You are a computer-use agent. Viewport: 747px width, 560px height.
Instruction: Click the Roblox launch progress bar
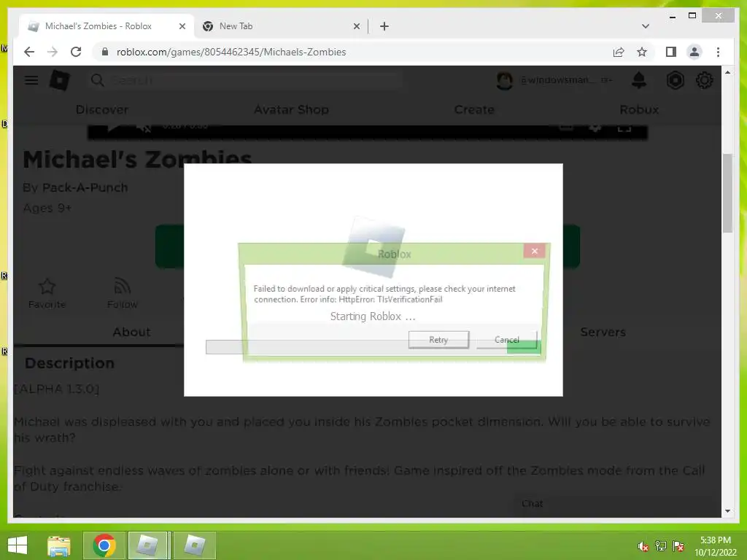(373, 346)
